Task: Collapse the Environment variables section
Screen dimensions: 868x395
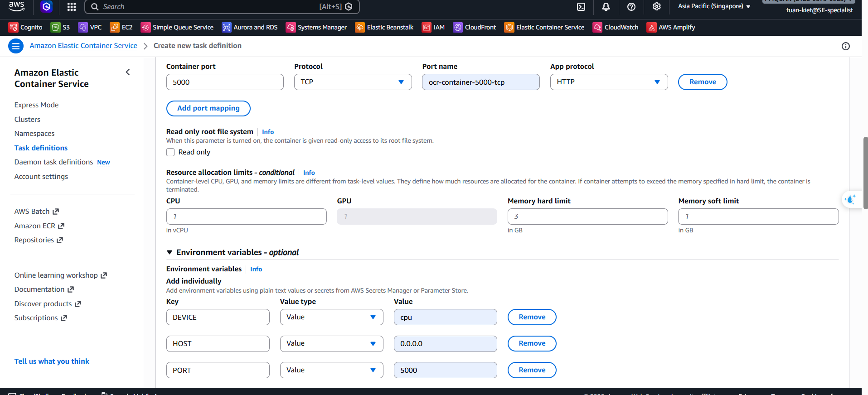Action: 170,252
